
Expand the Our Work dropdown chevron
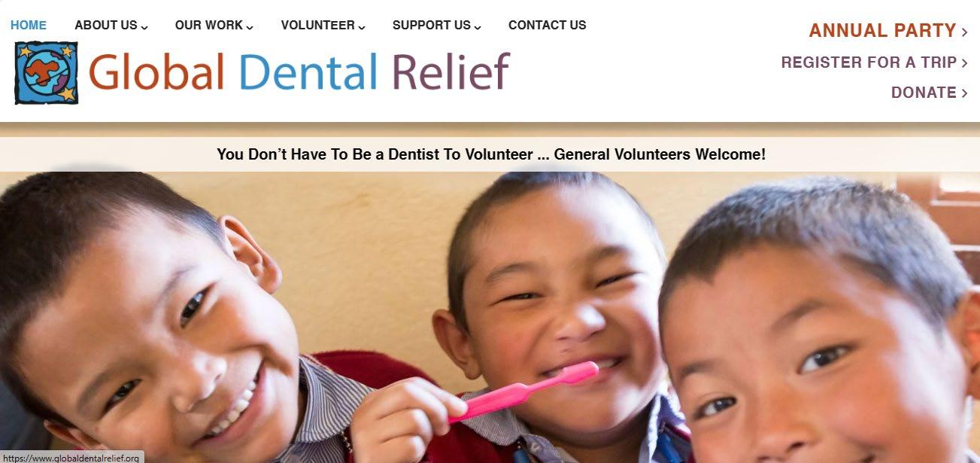point(250,27)
